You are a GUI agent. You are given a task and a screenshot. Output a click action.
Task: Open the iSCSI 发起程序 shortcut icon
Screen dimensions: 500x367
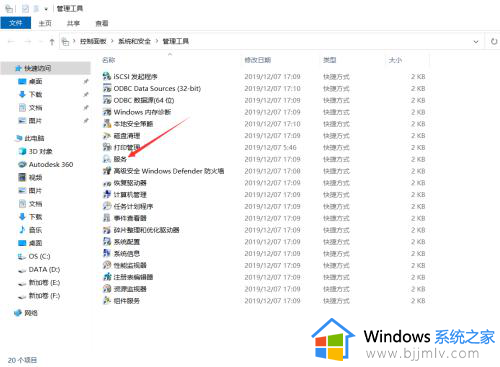(107, 76)
